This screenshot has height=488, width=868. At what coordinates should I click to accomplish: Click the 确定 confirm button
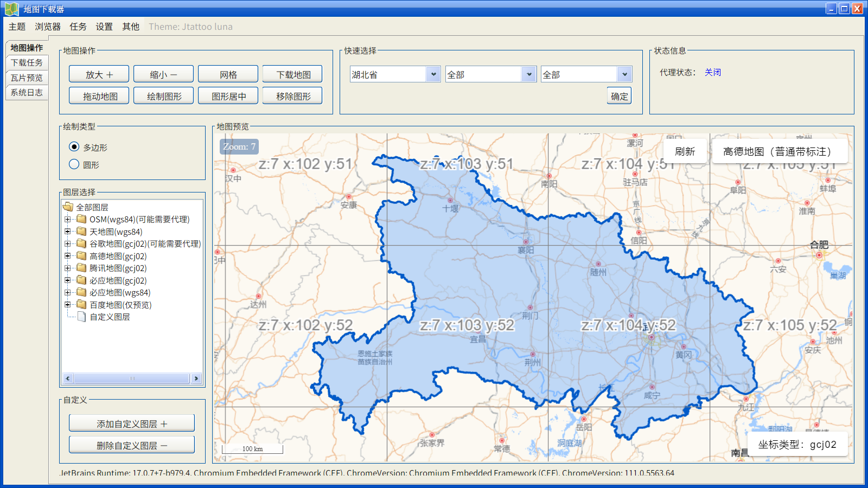[619, 96]
